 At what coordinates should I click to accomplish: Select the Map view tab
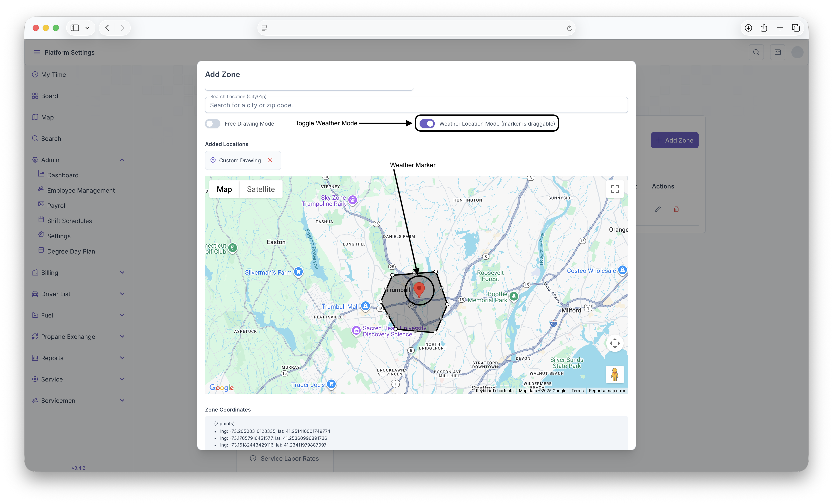(224, 189)
